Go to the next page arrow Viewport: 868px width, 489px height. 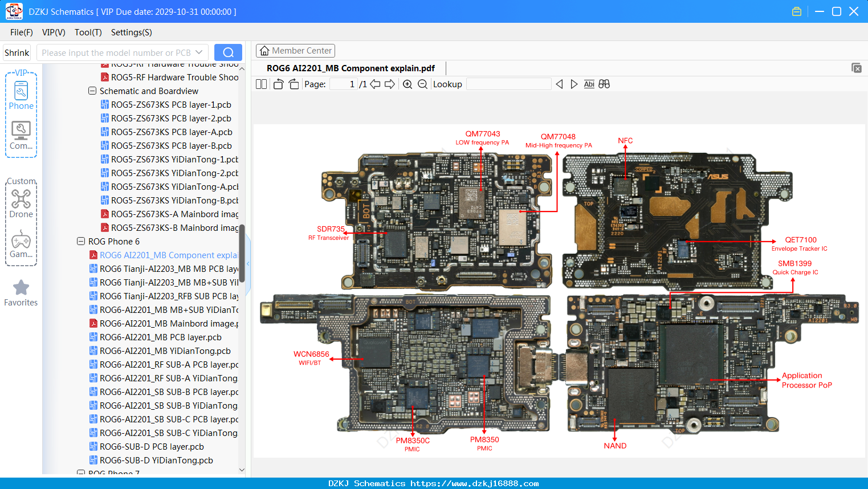[390, 84]
